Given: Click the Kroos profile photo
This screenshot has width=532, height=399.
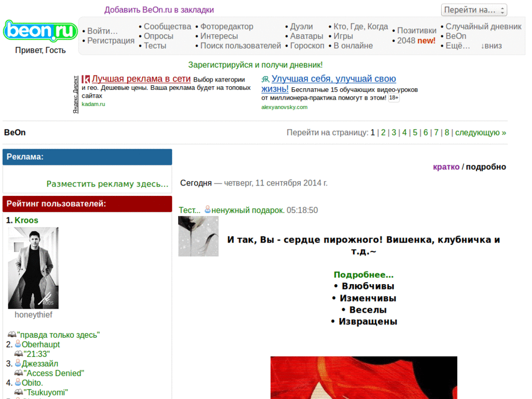Looking at the screenshot, I should click(x=33, y=268).
